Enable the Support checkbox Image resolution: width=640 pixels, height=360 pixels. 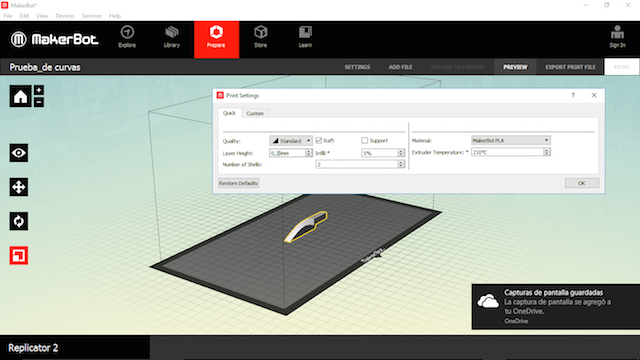coord(364,140)
